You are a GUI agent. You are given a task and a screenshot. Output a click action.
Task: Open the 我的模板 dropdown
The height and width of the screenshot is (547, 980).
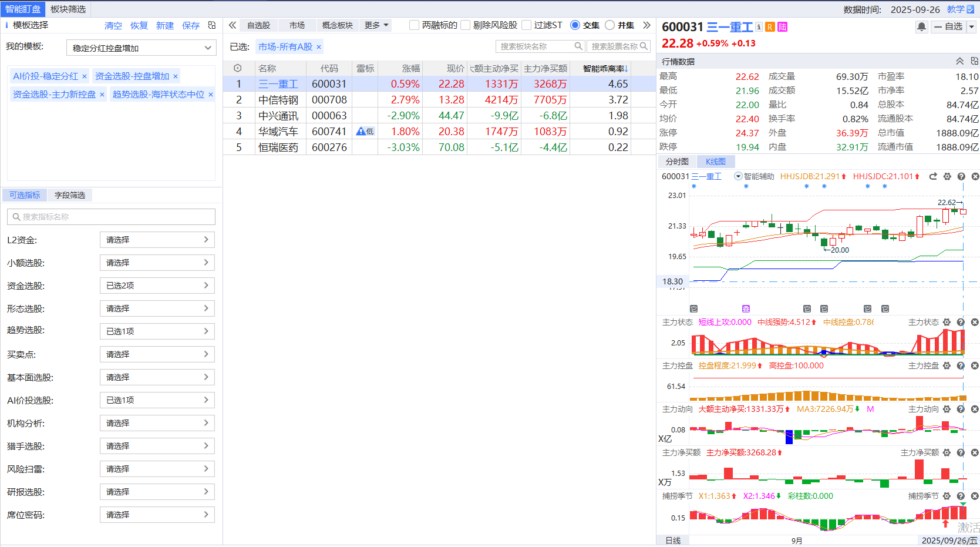[x=141, y=48]
